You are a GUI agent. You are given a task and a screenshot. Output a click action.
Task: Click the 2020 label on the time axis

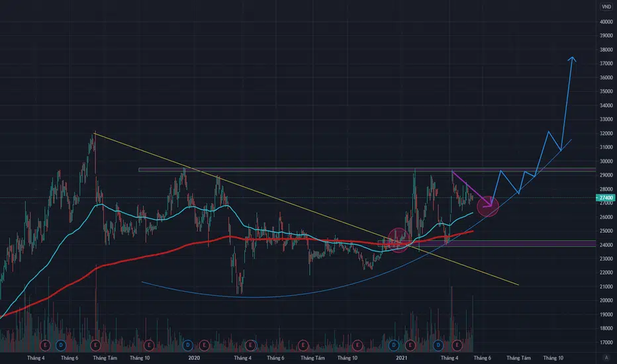(194, 357)
